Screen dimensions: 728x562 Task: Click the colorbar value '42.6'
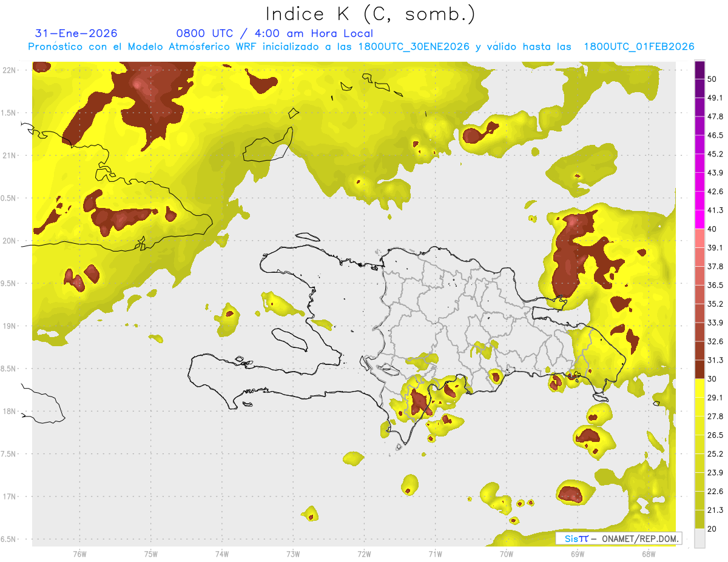[715, 192]
